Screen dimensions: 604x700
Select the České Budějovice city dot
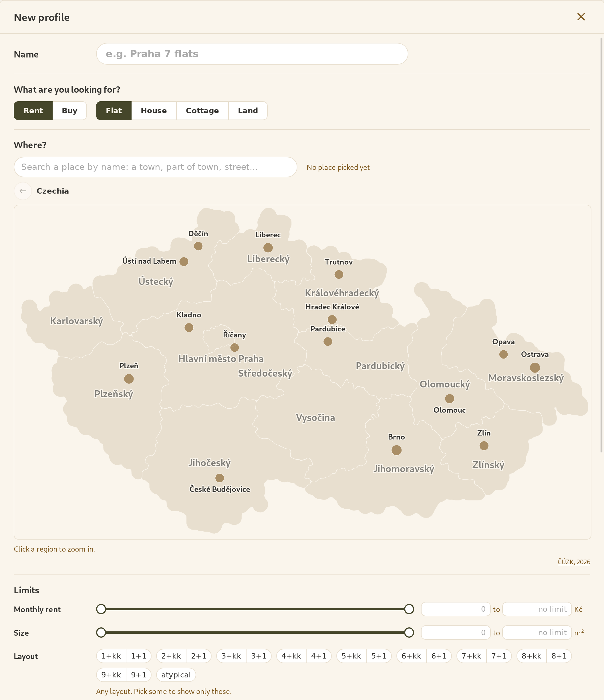[220, 478]
